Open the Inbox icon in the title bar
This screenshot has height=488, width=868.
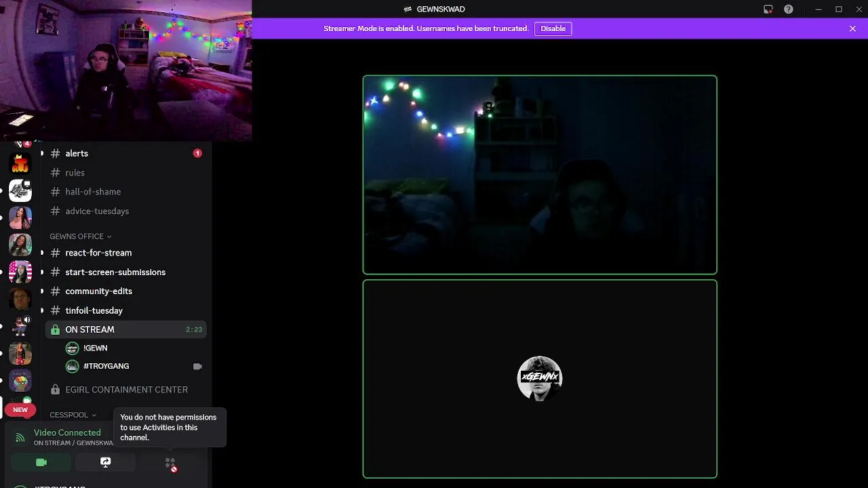(x=768, y=9)
